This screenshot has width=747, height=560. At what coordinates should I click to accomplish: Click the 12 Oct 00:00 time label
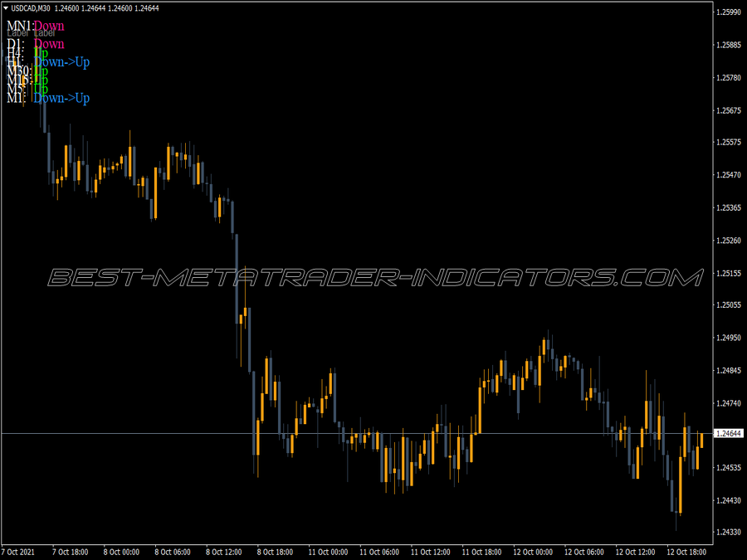533,553
